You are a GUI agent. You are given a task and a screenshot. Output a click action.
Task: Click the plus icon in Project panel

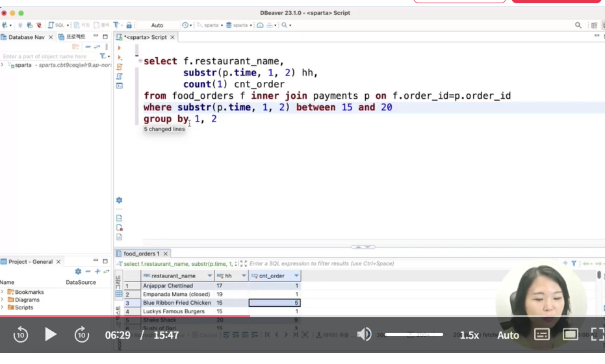[x=97, y=271]
